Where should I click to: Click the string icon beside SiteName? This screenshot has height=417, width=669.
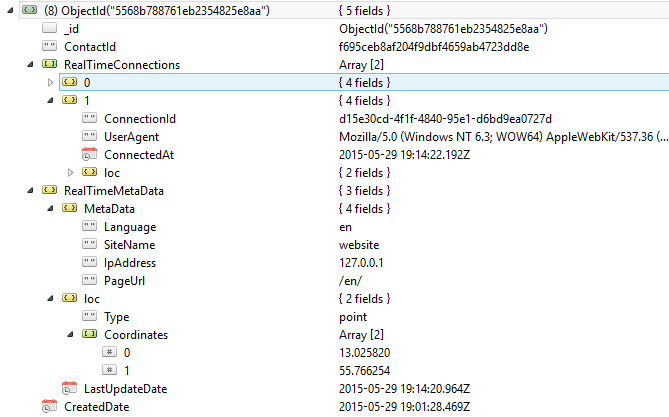pyautogui.click(x=90, y=244)
